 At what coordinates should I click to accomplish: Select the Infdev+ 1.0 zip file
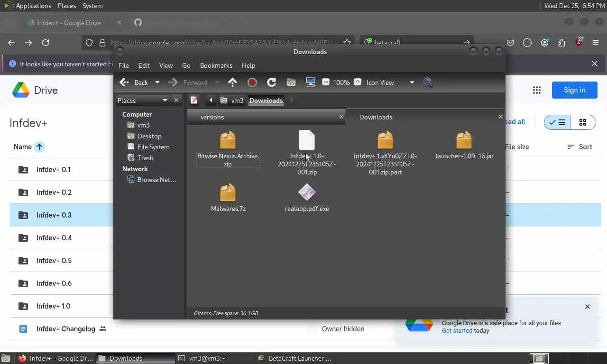point(307,153)
